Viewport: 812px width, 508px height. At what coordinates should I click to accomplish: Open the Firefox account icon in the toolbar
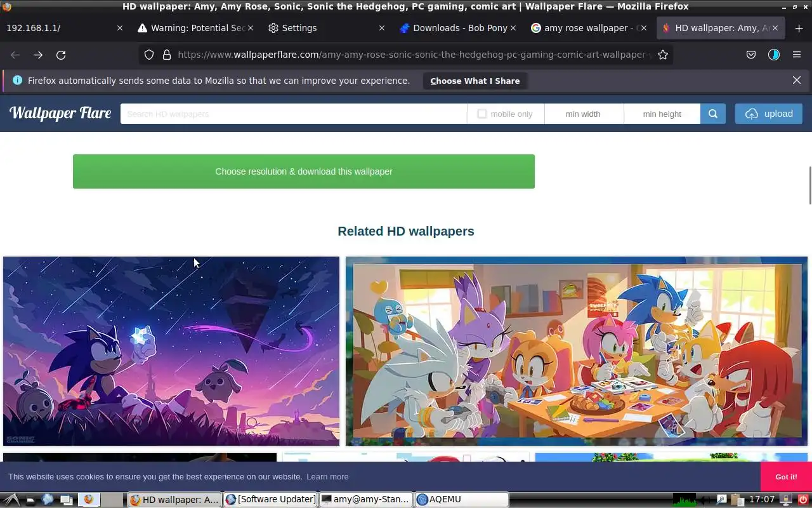[x=774, y=55]
